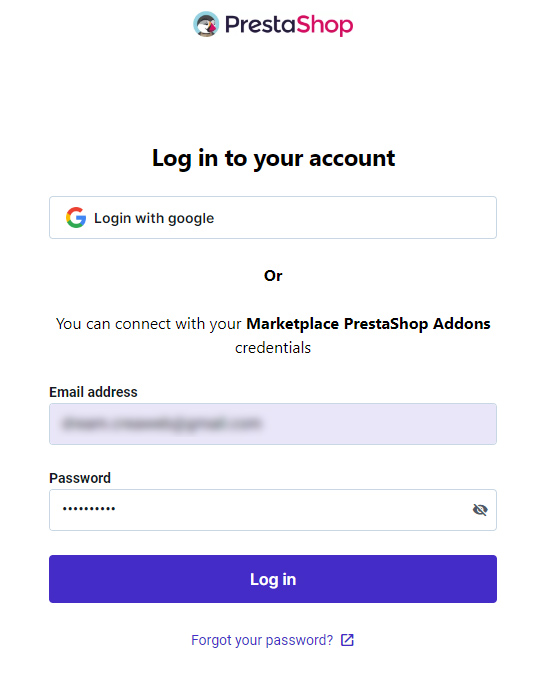The width and height of the screenshot is (550, 674).
Task: Click the word credentials below the Marketplace text
Action: [273, 348]
